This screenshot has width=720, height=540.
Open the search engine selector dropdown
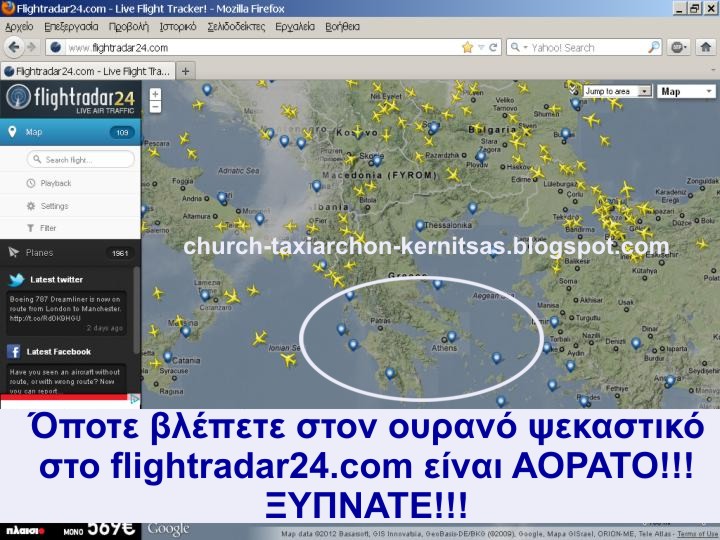click(x=519, y=47)
